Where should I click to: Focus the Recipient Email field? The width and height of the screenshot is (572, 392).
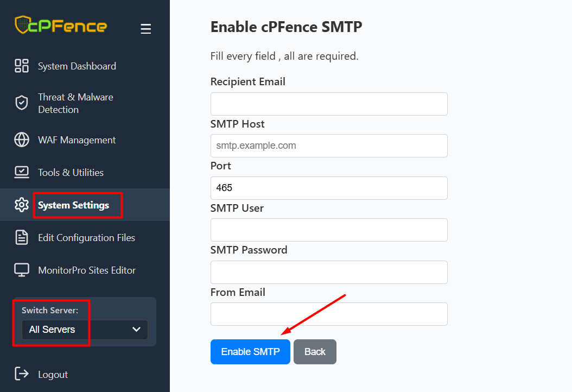329,104
